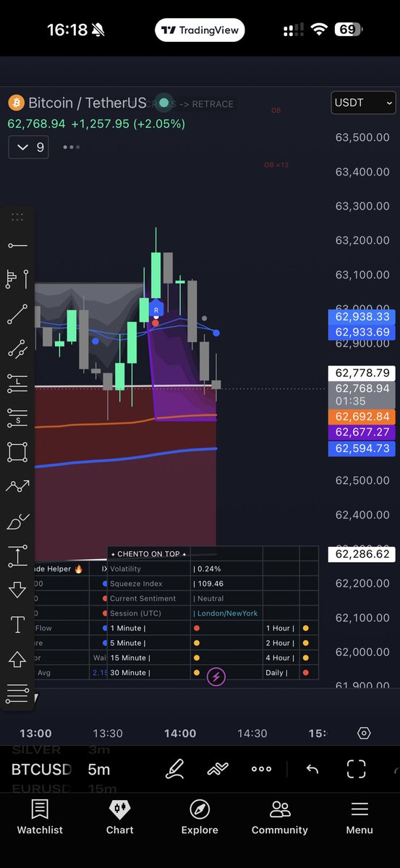Enter fullscreen chart mode
This screenshot has height=868, width=400.
pos(356,769)
